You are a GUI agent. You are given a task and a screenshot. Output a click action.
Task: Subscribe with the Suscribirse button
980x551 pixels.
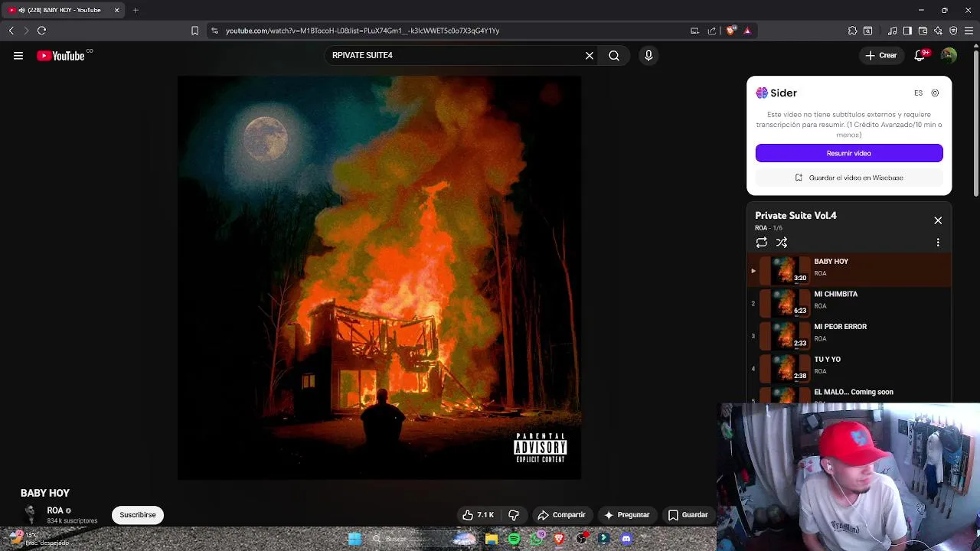coord(138,515)
